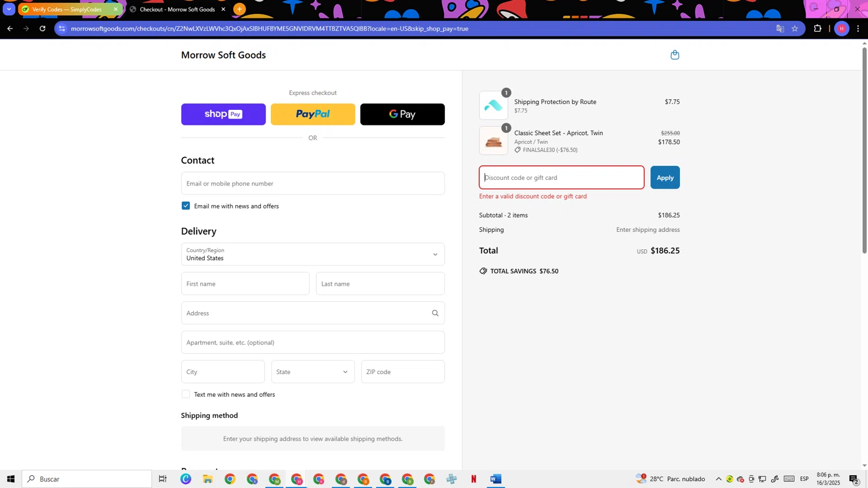Image resolution: width=868 pixels, height=488 pixels.
Task: Open the Windows Start menu
Action: tap(10, 479)
